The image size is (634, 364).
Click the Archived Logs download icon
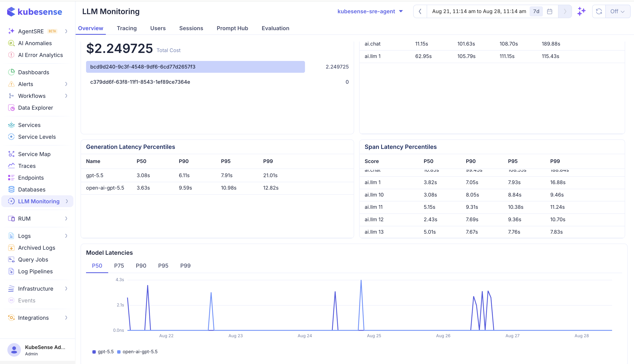(x=11, y=248)
